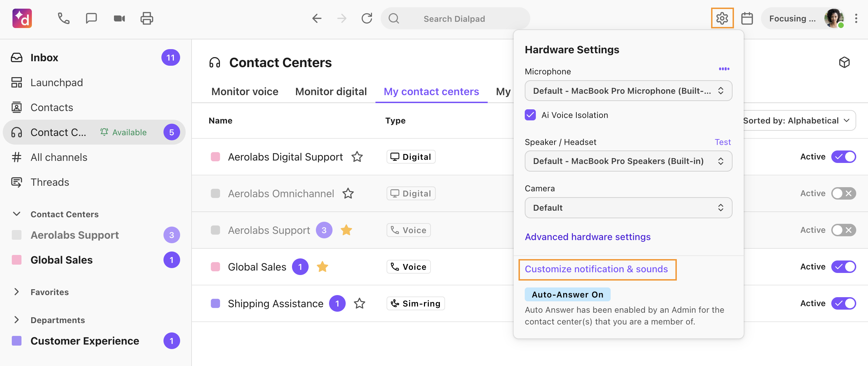Open the fax printer icon
Screen dimensions: 868x366
click(x=147, y=18)
